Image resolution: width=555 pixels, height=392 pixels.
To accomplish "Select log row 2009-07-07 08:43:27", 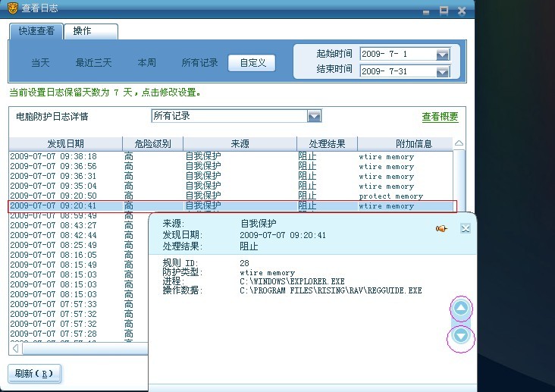I will pyautogui.click(x=79, y=225).
